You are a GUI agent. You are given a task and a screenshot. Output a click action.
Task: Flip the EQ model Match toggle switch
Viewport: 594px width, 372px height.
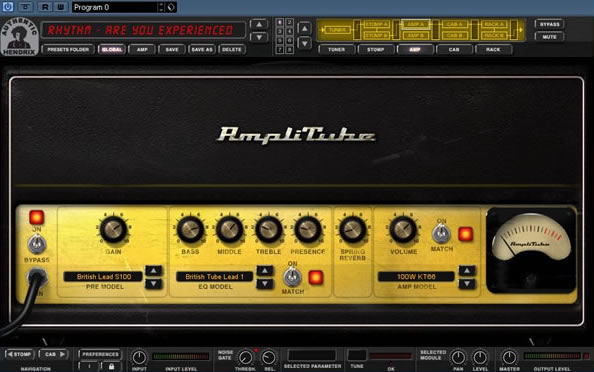(292, 277)
